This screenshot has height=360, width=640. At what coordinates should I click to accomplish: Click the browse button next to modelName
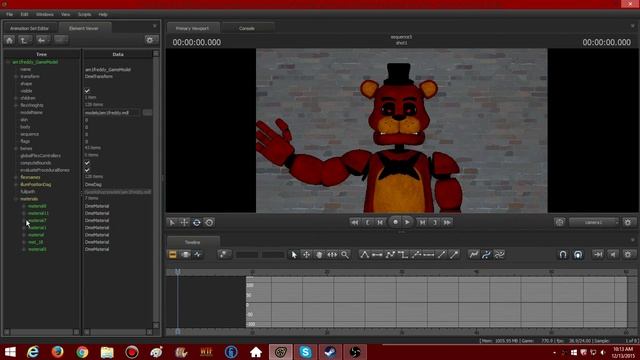(147, 113)
